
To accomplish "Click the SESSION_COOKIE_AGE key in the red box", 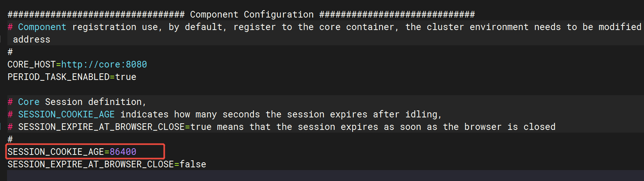I will 56,152.
